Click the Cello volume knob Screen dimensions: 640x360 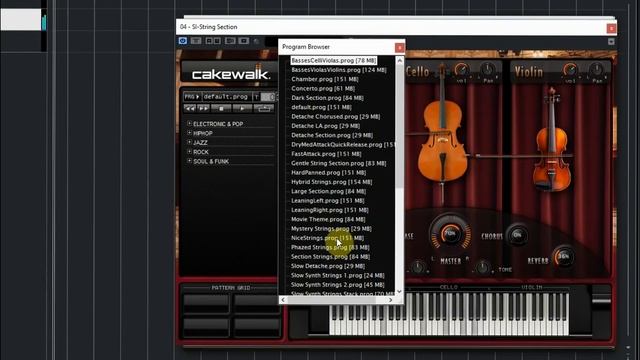coord(462,70)
